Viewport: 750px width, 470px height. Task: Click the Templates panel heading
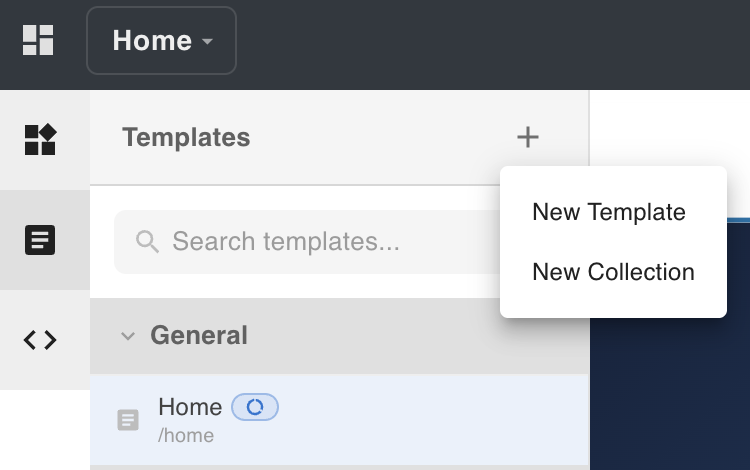(186, 137)
